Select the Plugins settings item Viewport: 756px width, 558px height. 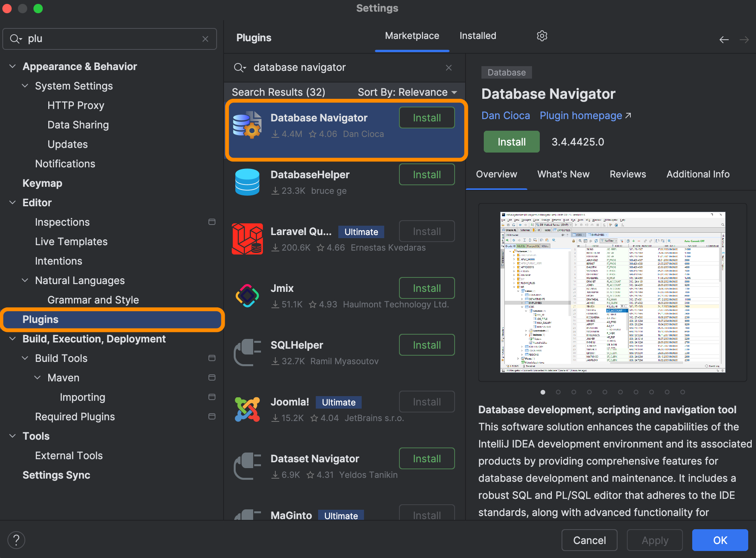point(112,319)
